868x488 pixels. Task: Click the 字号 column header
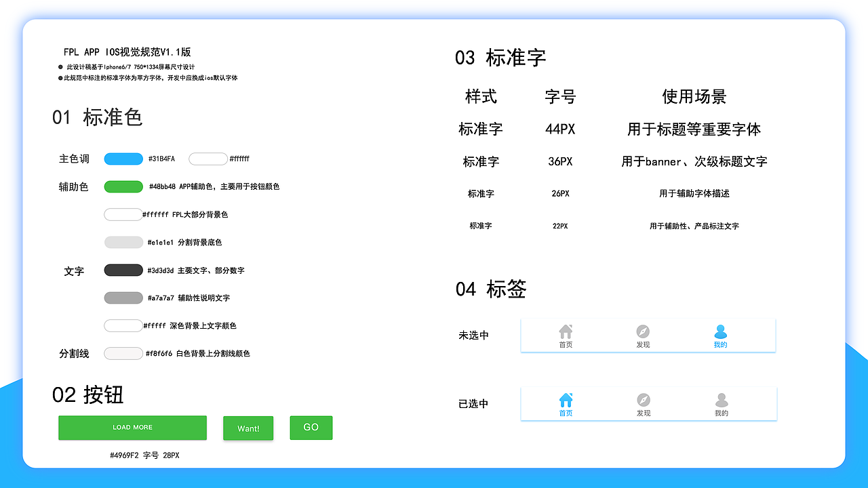pyautogui.click(x=560, y=97)
